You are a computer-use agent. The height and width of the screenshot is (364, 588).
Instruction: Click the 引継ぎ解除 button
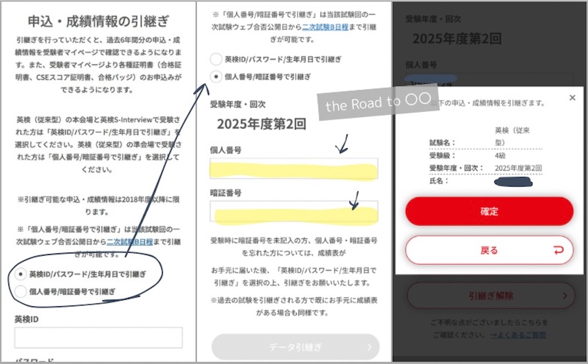coord(491,296)
